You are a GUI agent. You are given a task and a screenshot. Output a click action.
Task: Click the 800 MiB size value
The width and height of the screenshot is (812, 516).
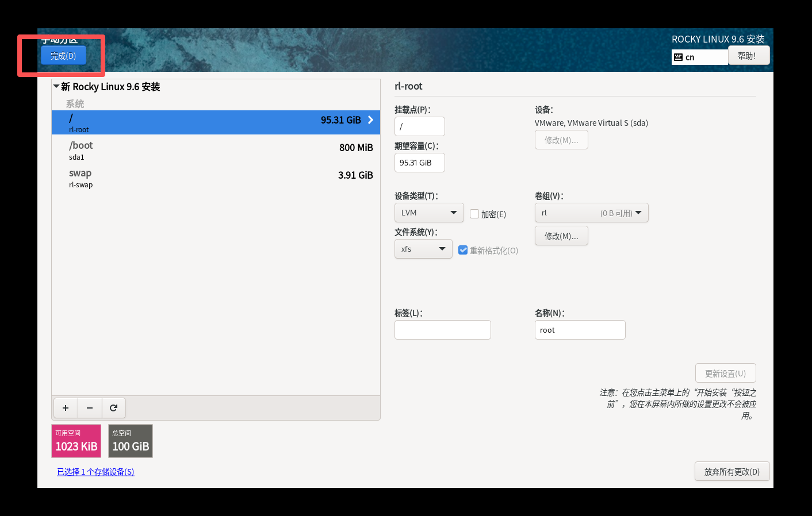click(356, 148)
